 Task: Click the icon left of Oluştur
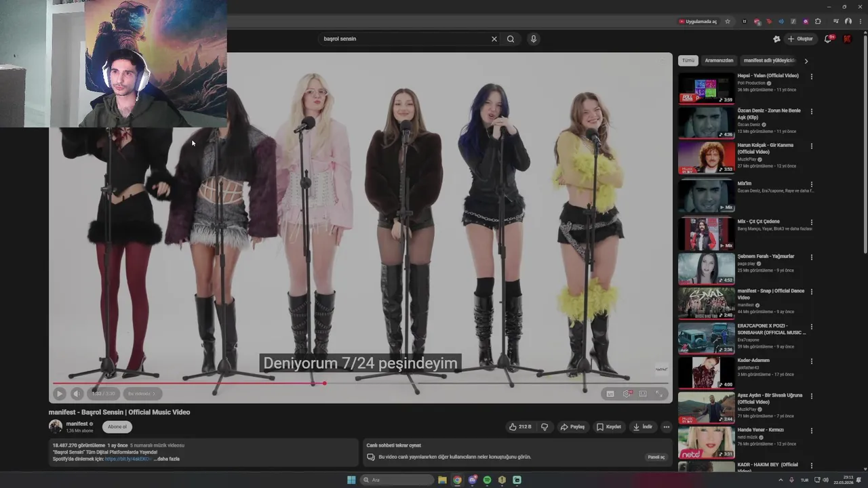[776, 39]
